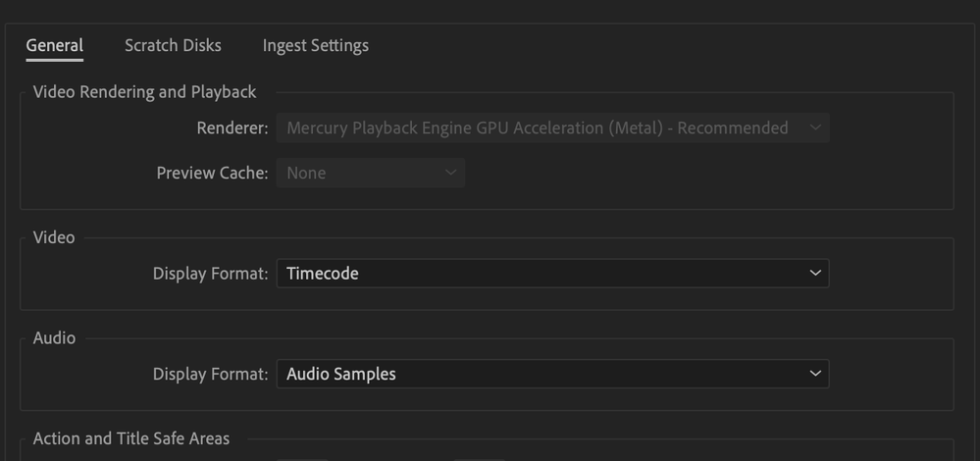Open the Preview Cache dropdown
Viewport: 980px width, 461px height.
[x=370, y=173]
